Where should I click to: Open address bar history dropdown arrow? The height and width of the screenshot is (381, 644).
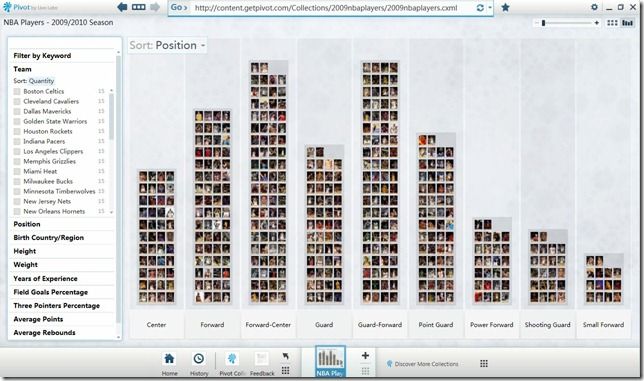490,7
